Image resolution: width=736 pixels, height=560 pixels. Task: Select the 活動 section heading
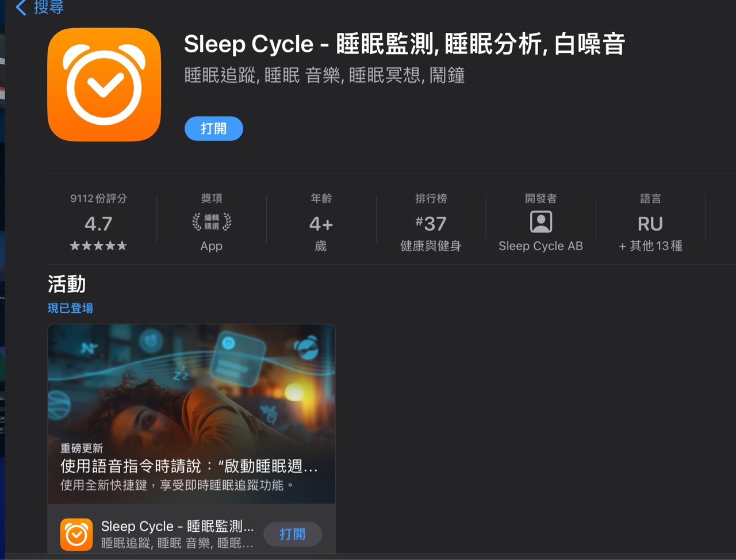pyautogui.click(x=67, y=284)
